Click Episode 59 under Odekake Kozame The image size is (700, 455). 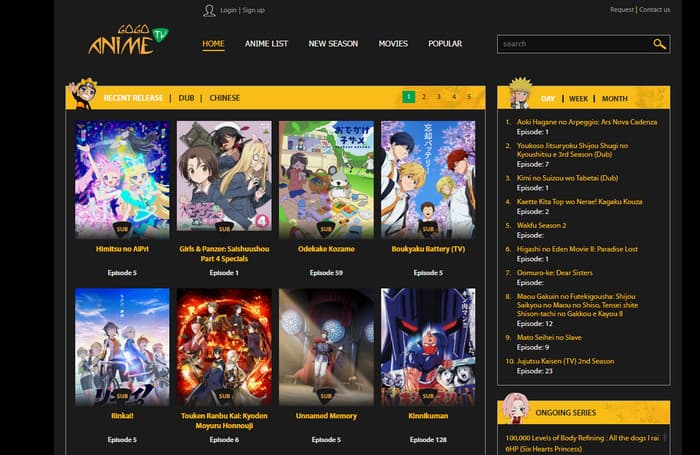(x=326, y=272)
